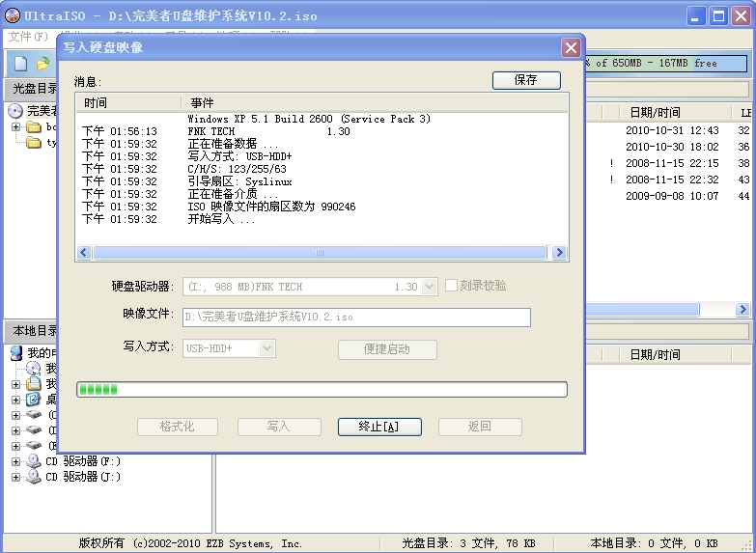This screenshot has width=756, height=553.
Task: Expand the CD 驱动器 (F:) node
Action: [x=15, y=461]
